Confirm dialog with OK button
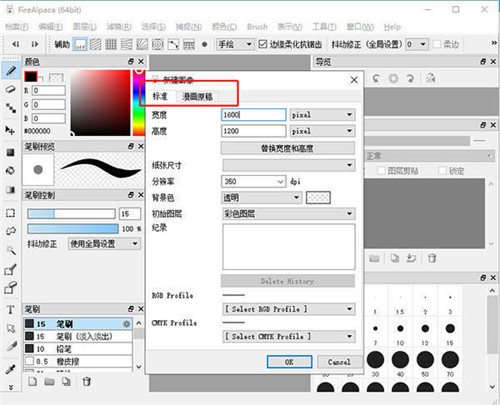500x405 pixels. click(x=289, y=362)
